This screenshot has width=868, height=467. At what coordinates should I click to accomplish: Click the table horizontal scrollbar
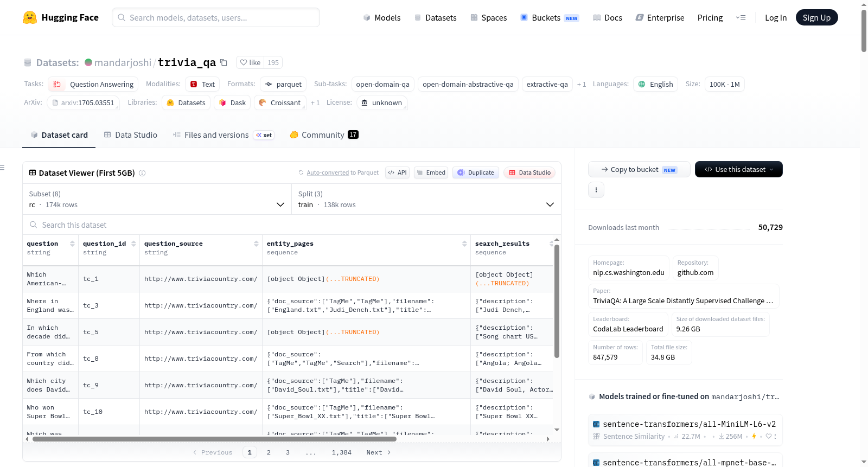[214, 439]
